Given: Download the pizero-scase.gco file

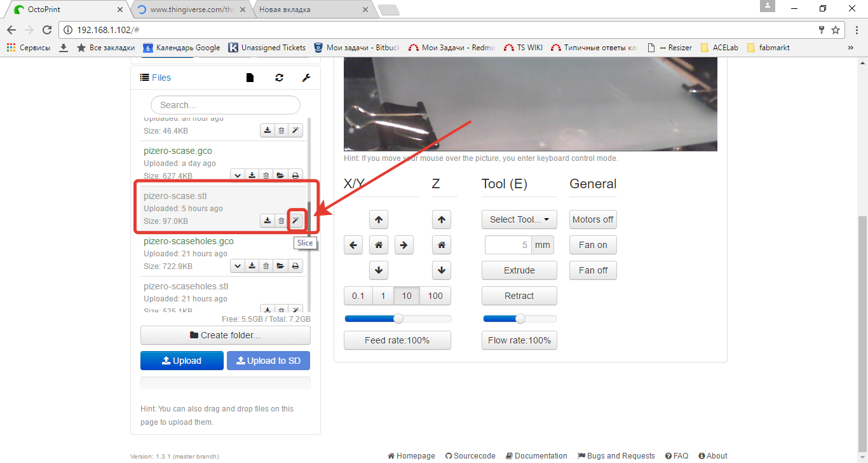Looking at the screenshot, I should click(x=252, y=176).
